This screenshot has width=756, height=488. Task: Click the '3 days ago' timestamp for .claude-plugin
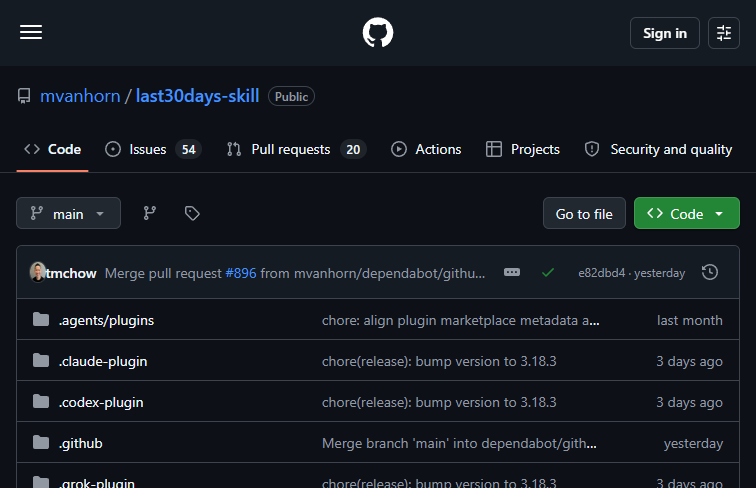tap(689, 361)
